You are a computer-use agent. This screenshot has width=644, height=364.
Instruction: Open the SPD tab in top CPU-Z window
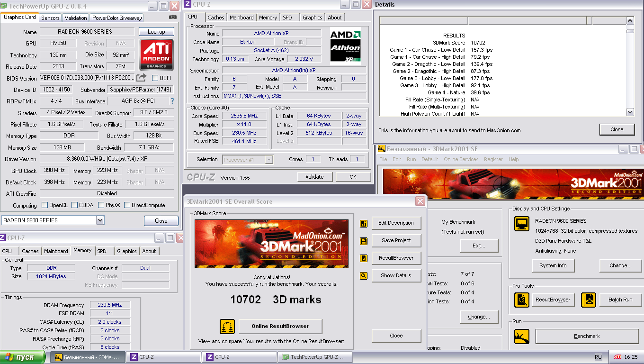point(287,18)
